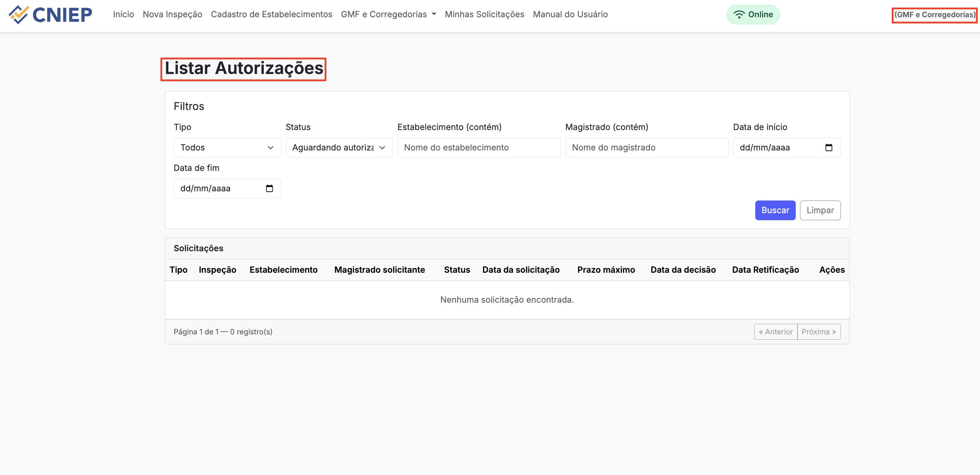Viewport: 980px width, 475px height.
Task: Focus the Nome do magistrado field
Action: (x=646, y=148)
